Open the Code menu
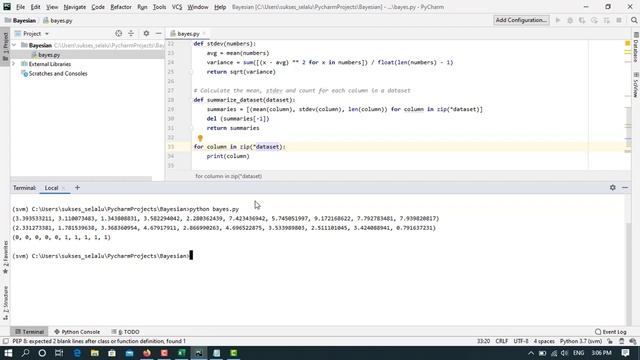The image size is (640, 360). [x=98, y=7]
